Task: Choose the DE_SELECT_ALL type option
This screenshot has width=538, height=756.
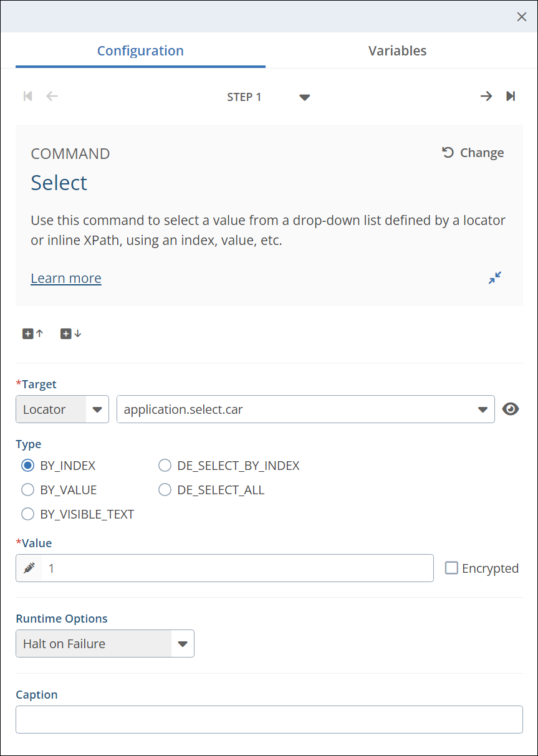Action: pos(165,490)
